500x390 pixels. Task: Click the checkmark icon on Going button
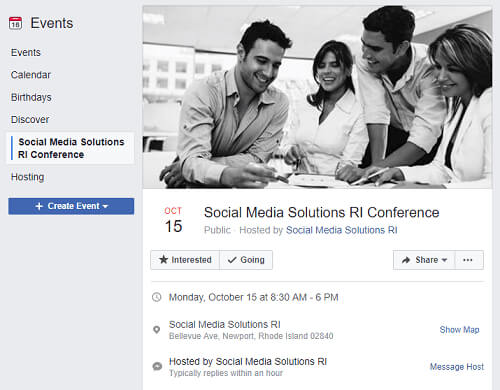232,260
